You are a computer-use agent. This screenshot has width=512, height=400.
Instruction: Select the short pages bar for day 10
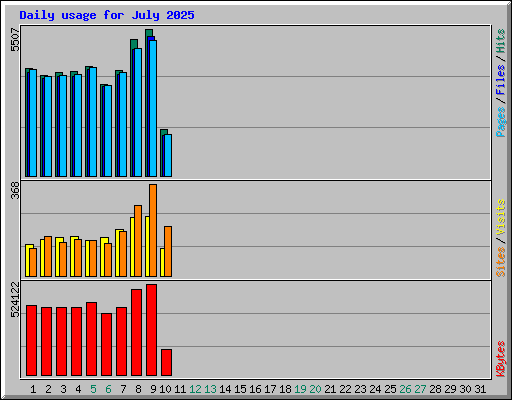[168, 155]
